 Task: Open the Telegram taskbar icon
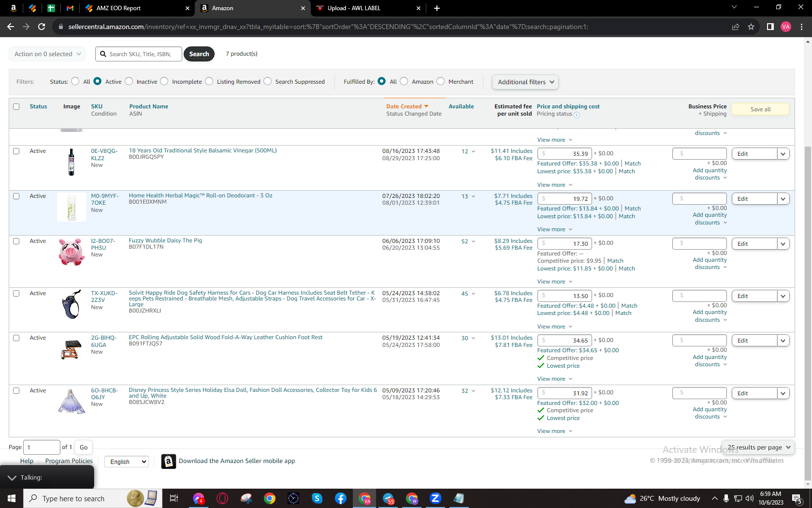click(x=389, y=498)
